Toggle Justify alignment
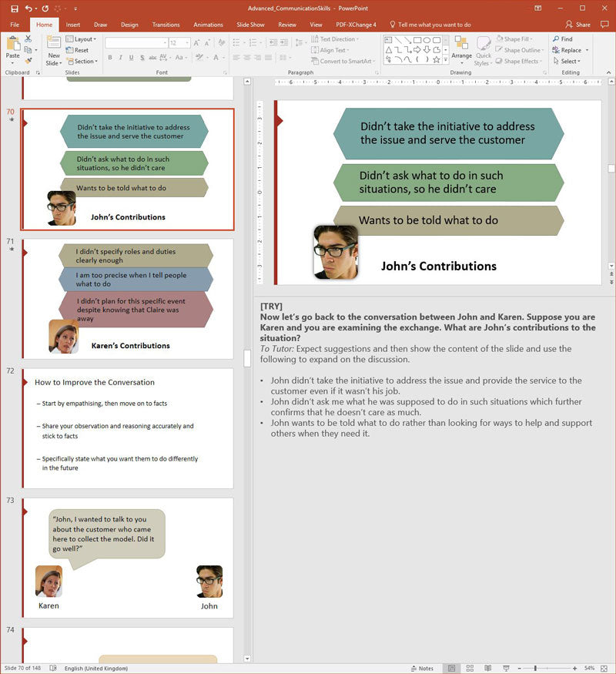 point(268,57)
